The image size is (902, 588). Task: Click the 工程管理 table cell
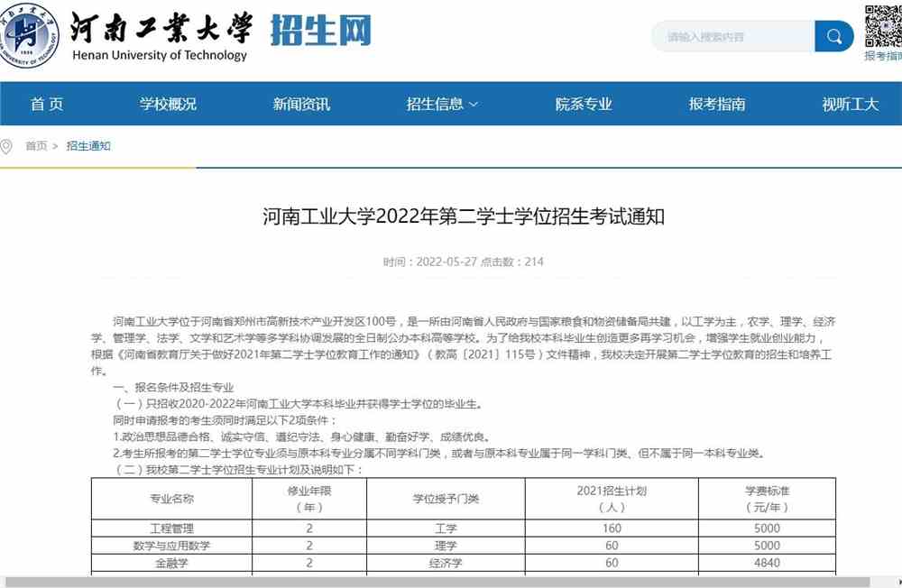[171, 528]
